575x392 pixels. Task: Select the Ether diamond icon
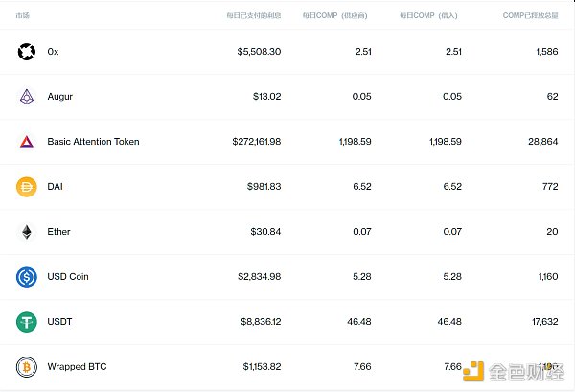[26, 232]
